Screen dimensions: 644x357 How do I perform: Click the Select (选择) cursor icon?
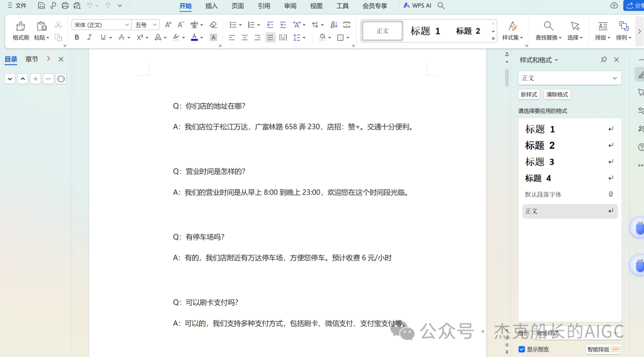[x=575, y=26]
